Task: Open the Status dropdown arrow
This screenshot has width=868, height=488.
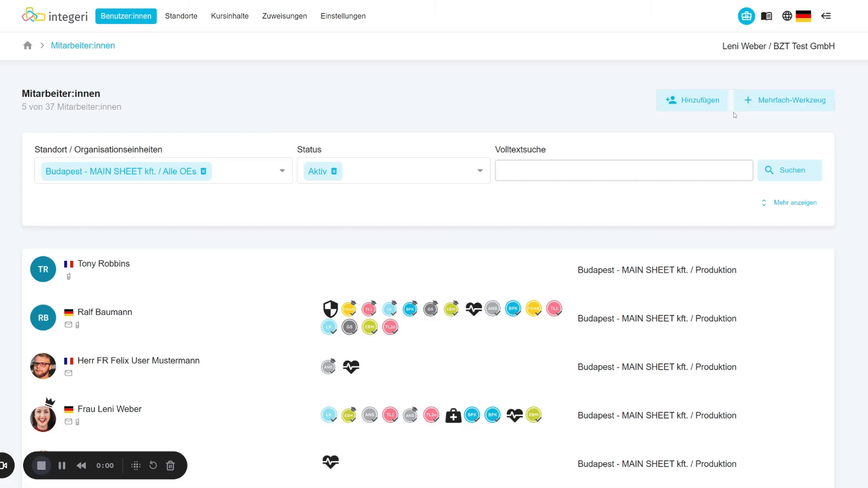Action: [480, 171]
